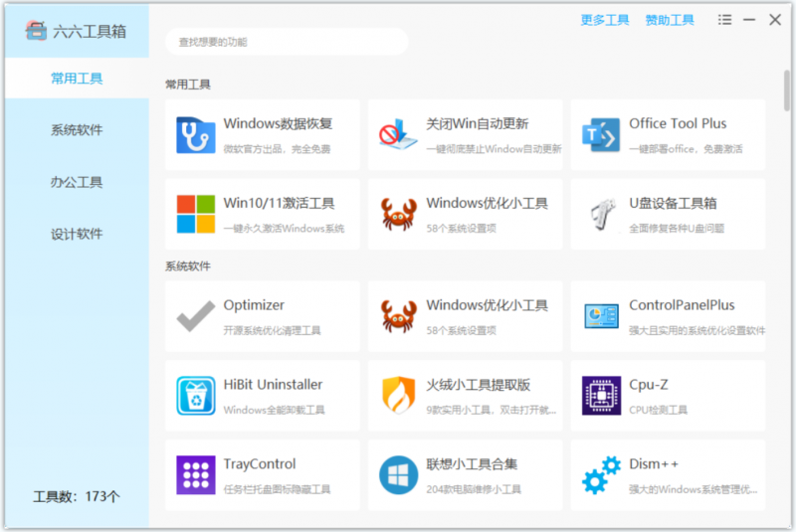
Task: Open the U盘设备工具箱 USB icon
Action: click(601, 214)
